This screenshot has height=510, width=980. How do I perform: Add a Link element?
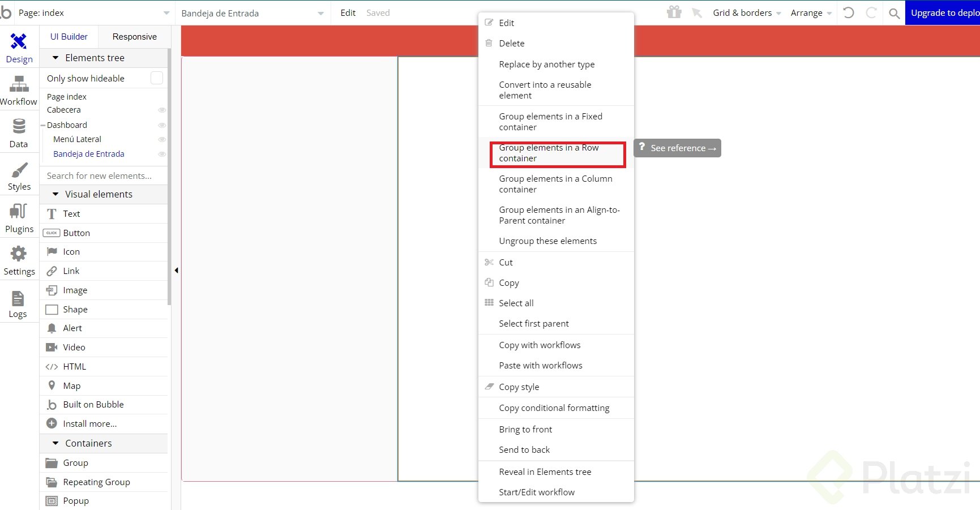(x=104, y=271)
